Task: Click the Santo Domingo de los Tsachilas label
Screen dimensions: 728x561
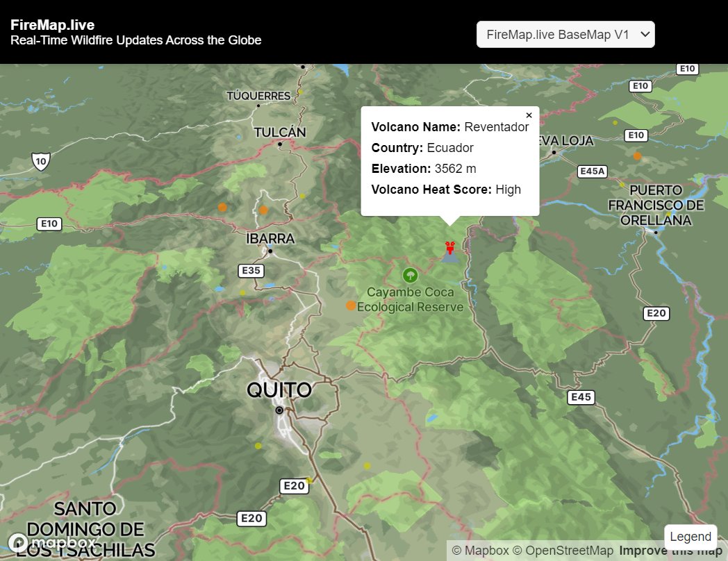Action: pyautogui.click(x=85, y=530)
